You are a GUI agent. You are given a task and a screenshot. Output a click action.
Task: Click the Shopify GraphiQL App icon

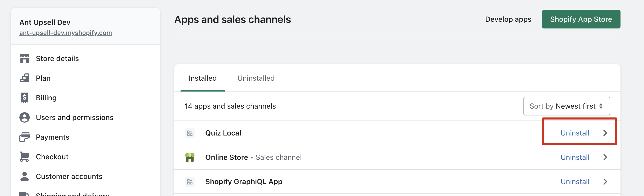click(x=190, y=182)
